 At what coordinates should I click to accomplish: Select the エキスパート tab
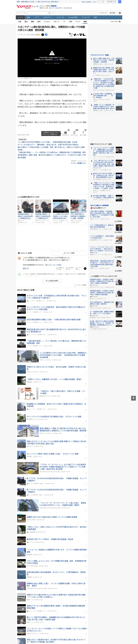(x=48, y=17)
